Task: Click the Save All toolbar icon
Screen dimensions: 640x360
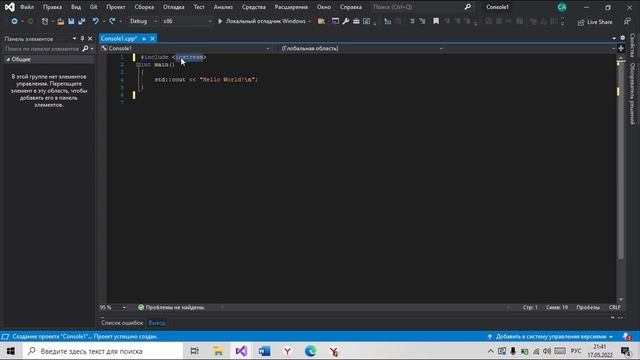Action: 82,21
